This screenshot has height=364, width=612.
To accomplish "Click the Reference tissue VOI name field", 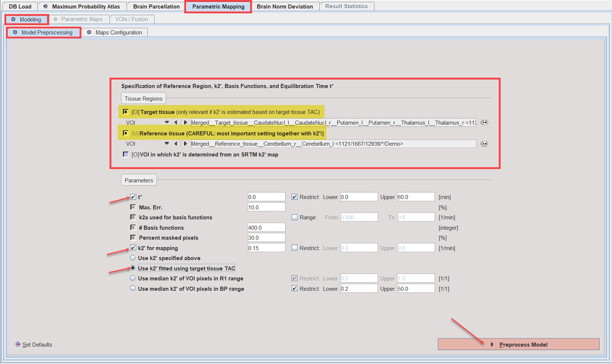I will tap(333, 144).
